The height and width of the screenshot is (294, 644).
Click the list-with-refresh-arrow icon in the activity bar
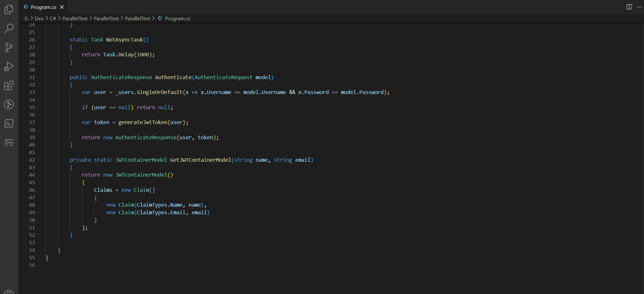[x=9, y=143]
